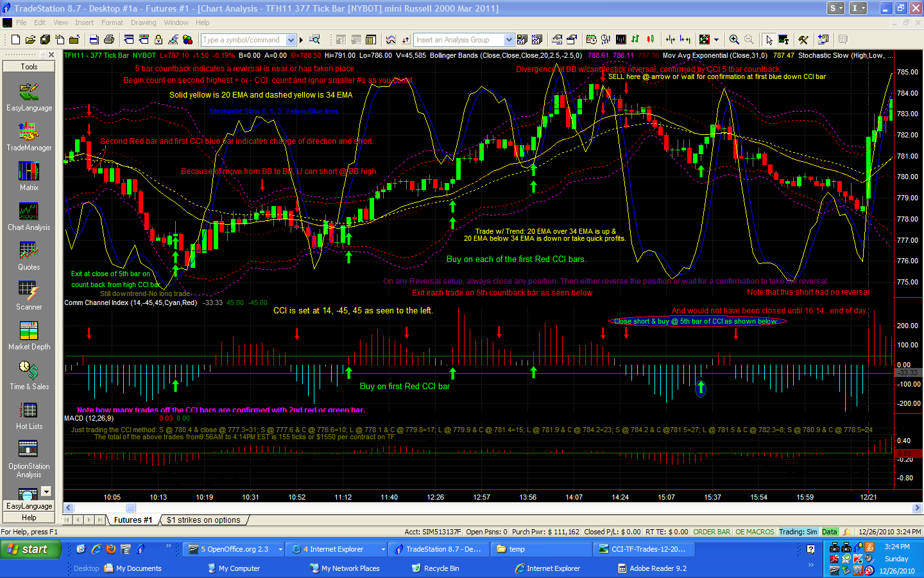Open the View menu

60,22
